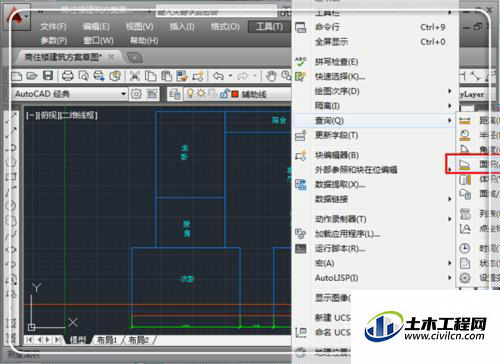500x364 pixels.
Task: Select Volume measure icon in submenu
Action: tap(465, 179)
